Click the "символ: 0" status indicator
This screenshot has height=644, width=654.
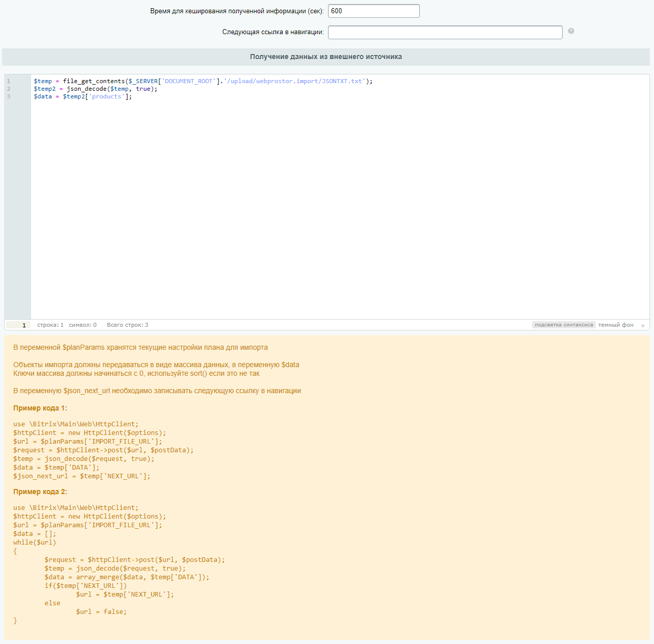pyautogui.click(x=83, y=325)
